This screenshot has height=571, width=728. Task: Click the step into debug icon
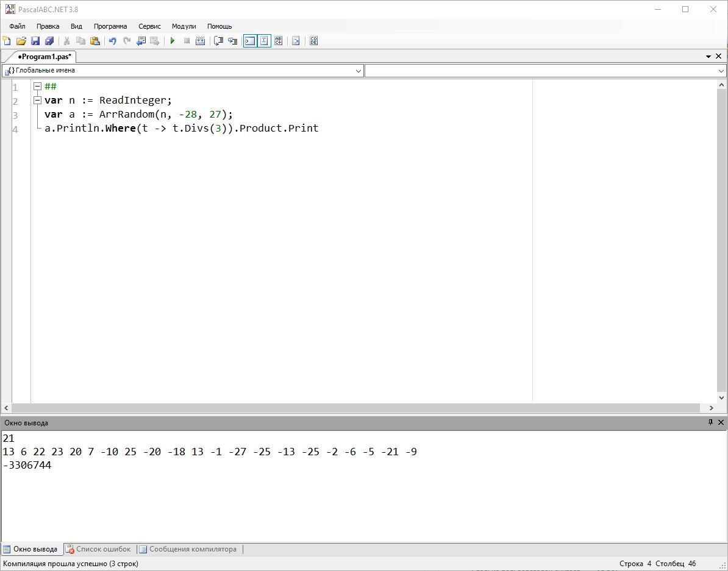[233, 41]
